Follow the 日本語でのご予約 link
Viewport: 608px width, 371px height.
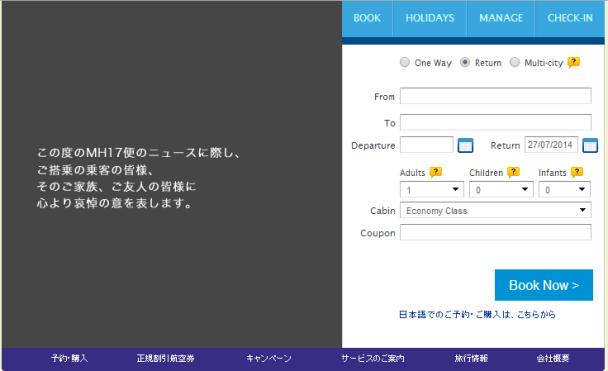477,314
